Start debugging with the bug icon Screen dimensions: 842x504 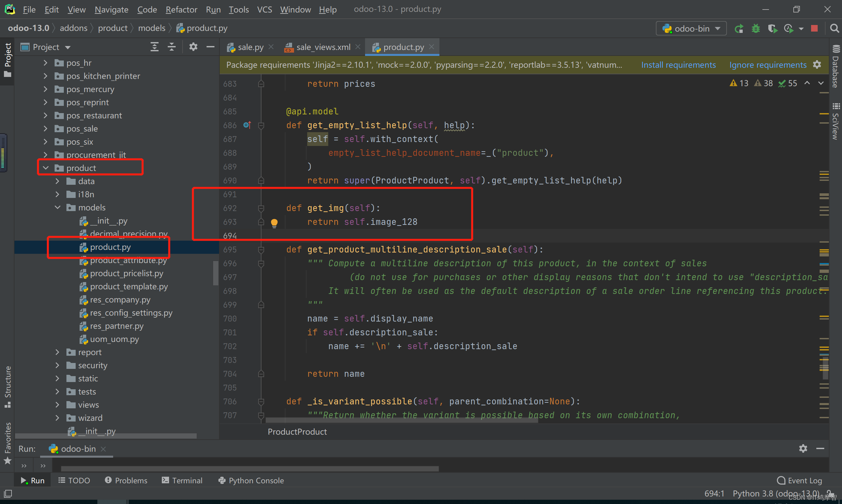point(755,29)
